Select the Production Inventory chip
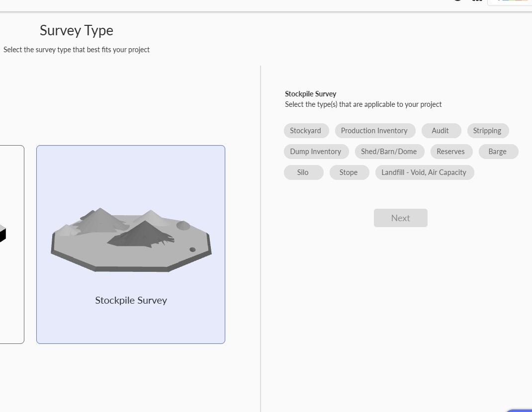 (375, 131)
